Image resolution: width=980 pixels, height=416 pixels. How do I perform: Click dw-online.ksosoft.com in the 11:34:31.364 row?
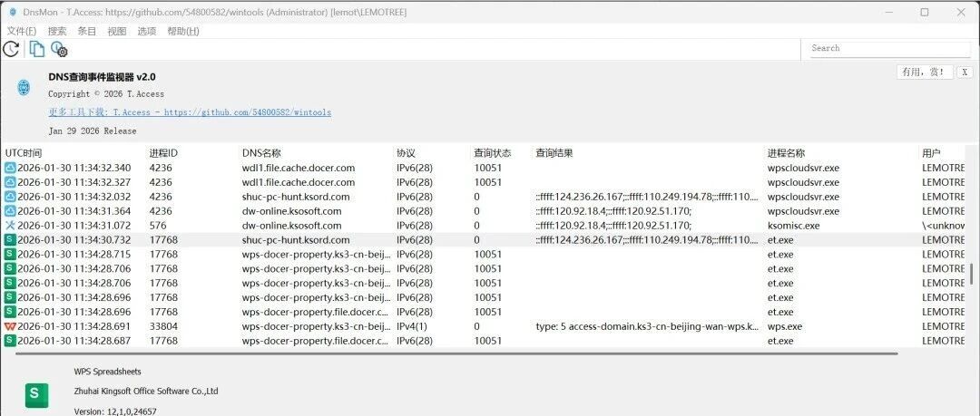point(292,211)
